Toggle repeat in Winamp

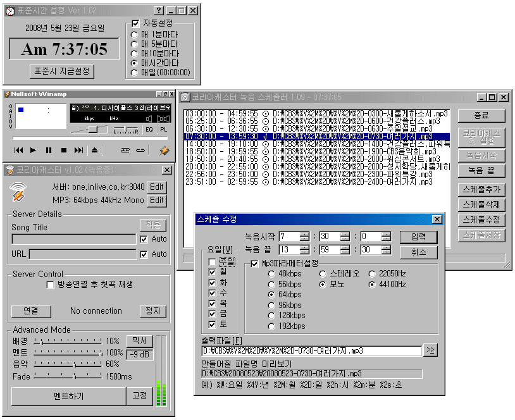click(140, 150)
